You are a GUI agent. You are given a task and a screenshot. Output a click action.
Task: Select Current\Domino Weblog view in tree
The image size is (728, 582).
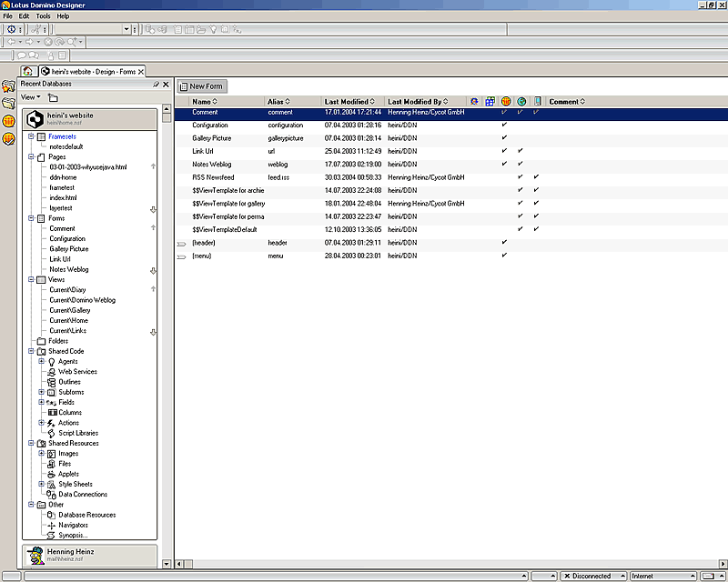click(83, 300)
